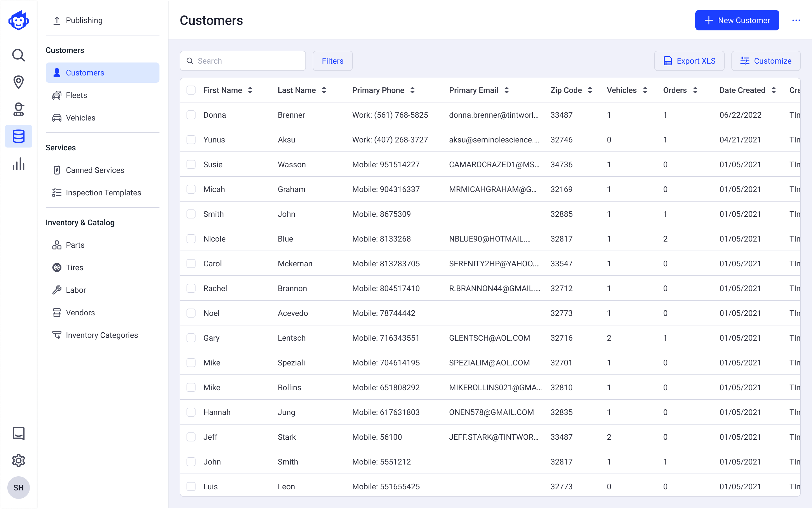Open the Filters panel
The image size is (812, 509).
(x=332, y=61)
